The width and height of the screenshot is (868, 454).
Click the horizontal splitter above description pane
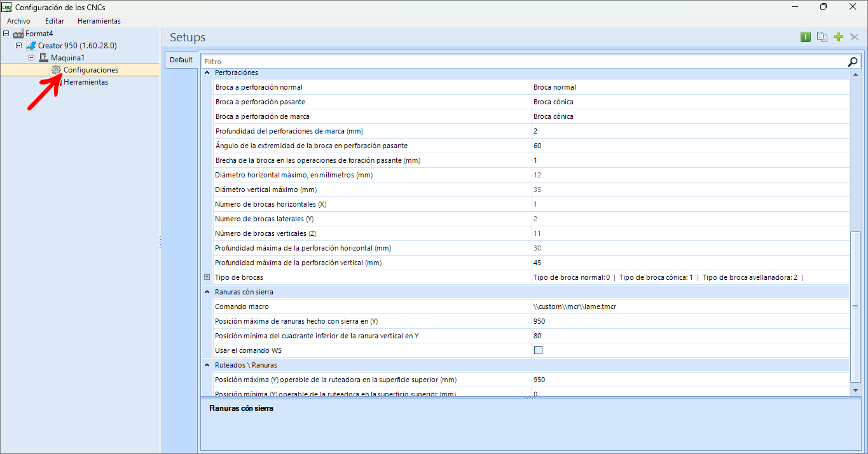pos(529,398)
